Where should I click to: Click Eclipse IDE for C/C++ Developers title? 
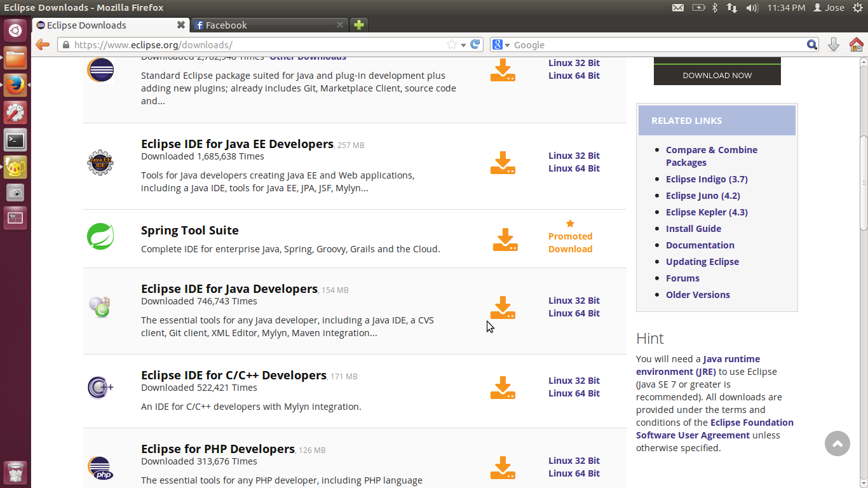coord(234,375)
